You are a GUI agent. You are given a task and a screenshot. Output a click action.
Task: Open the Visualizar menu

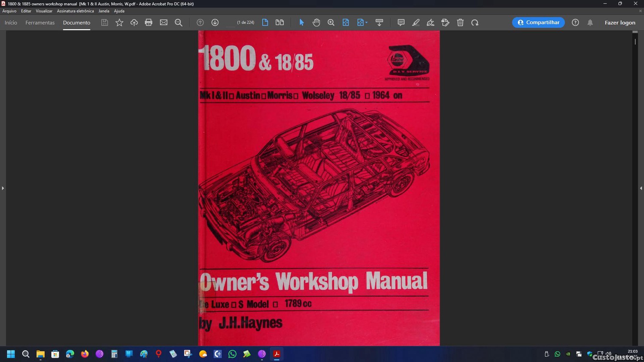[x=44, y=11]
